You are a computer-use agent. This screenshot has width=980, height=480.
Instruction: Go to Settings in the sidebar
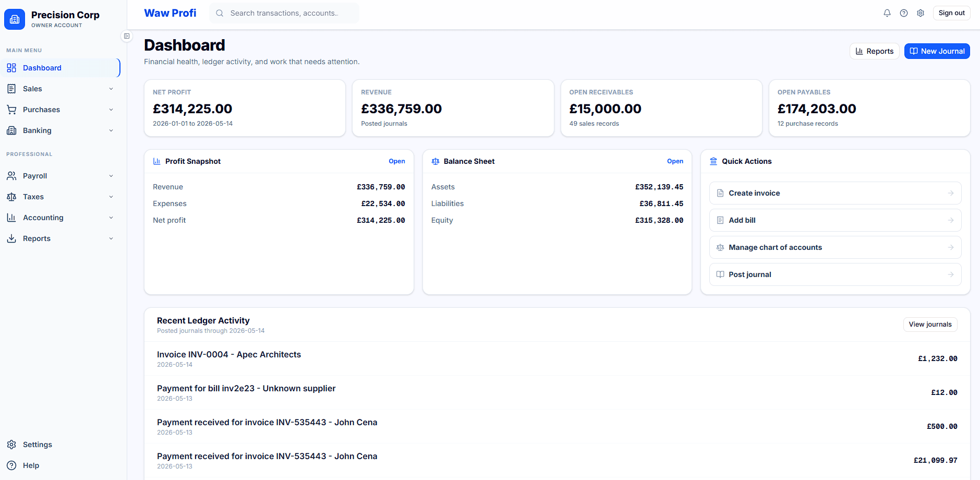pos(61,445)
